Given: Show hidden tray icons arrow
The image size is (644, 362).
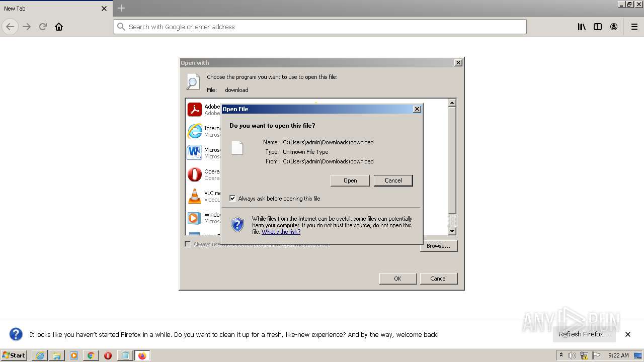Looking at the screenshot, I should [x=561, y=355].
